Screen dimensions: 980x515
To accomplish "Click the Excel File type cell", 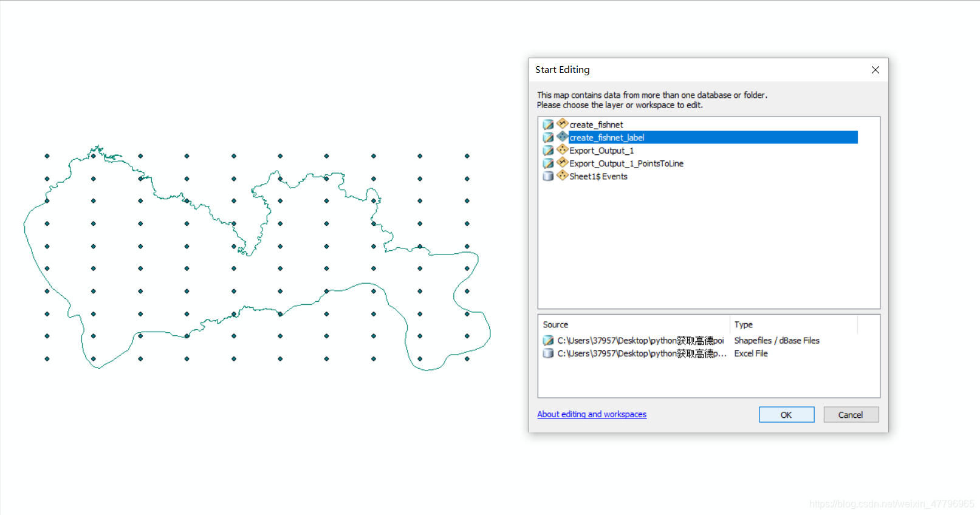I will [751, 353].
